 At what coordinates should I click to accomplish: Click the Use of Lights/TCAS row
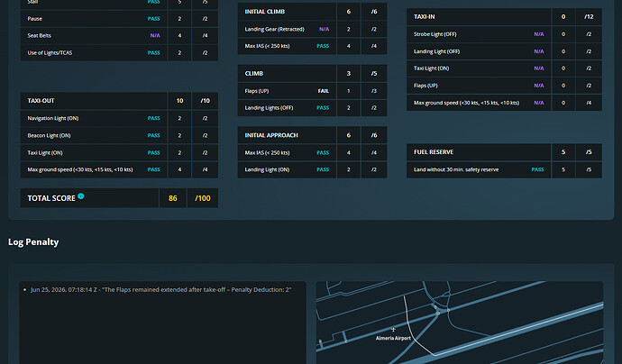point(119,53)
